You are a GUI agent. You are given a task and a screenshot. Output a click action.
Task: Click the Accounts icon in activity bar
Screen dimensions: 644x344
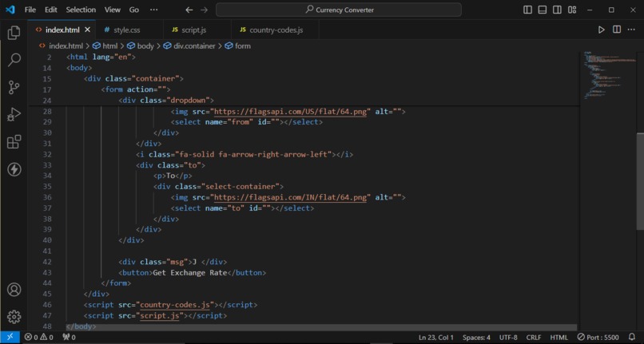point(14,290)
